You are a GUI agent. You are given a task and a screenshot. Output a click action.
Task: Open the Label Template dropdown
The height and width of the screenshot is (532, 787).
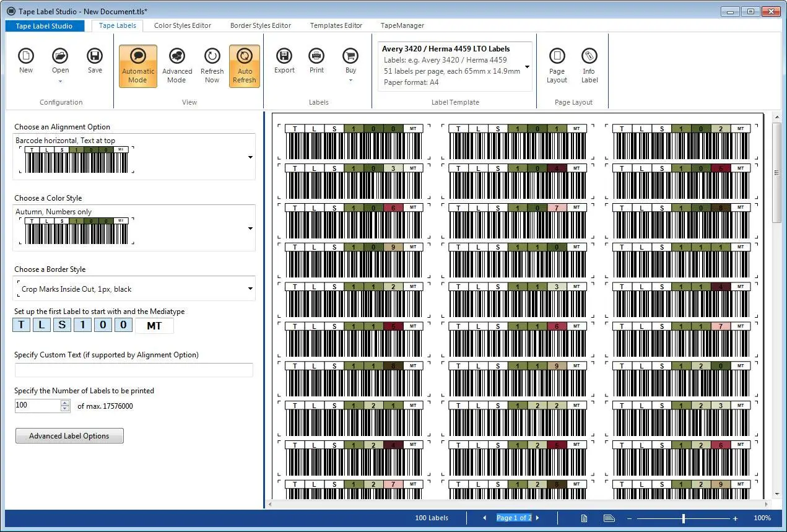(x=527, y=67)
